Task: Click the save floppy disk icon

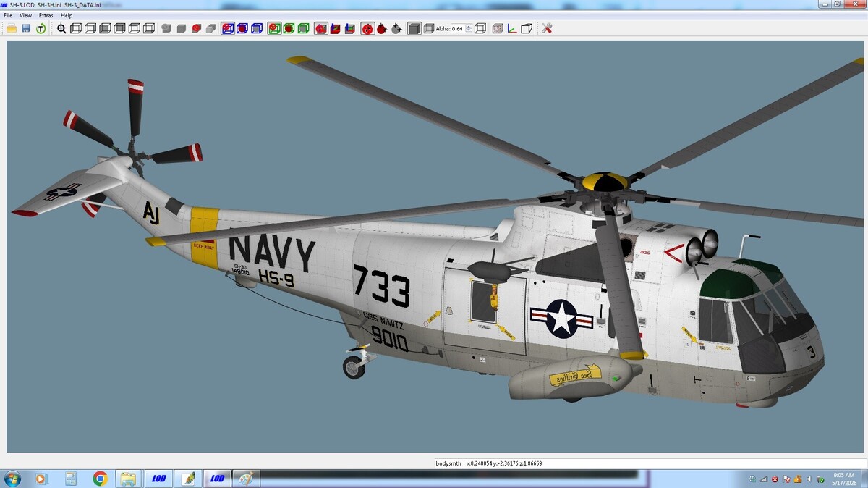Action: [x=26, y=28]
